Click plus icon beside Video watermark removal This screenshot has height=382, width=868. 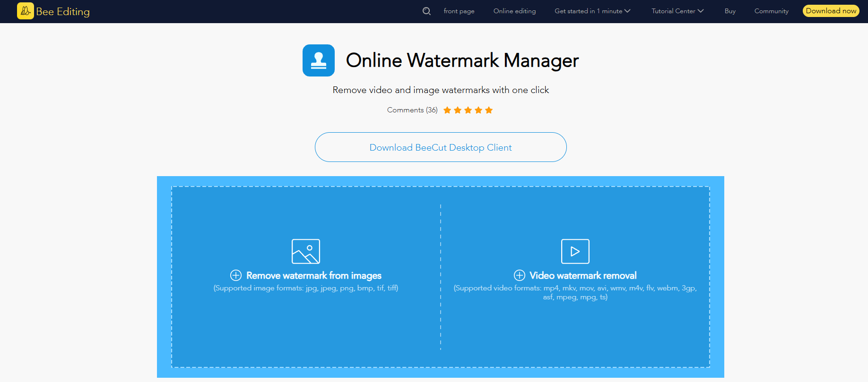(520, 275)
